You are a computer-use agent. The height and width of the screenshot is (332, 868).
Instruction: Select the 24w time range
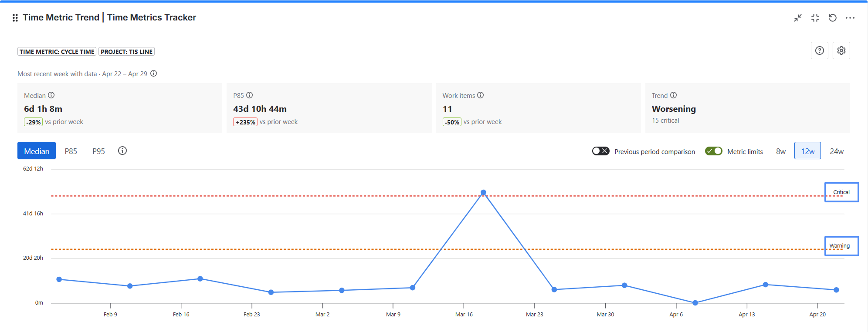click(837, 151)
